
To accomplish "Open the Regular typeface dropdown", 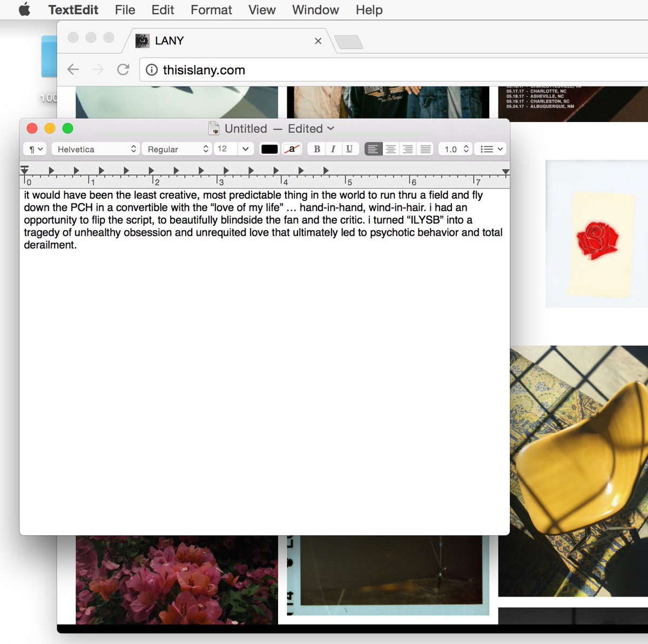I will [177, 149].
